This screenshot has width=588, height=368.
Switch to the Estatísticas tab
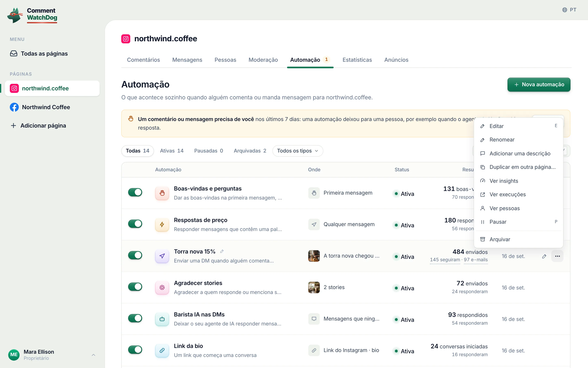(357, 60)
